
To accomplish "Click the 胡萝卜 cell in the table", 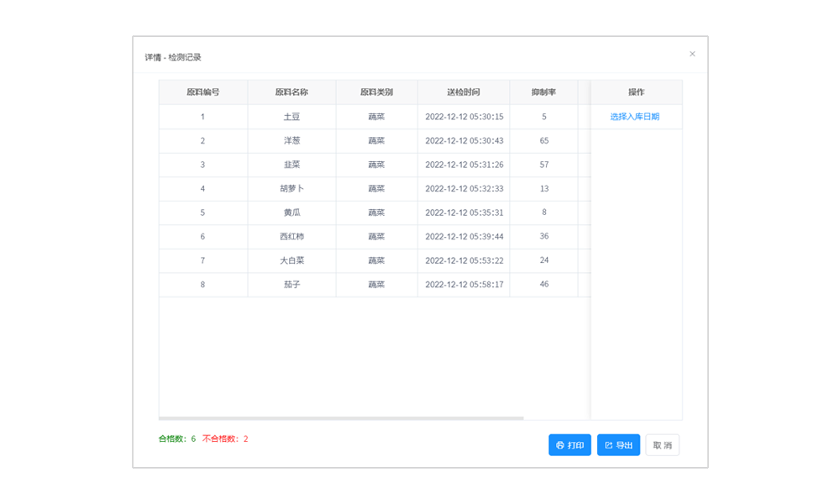I will (x=291, y=189).
